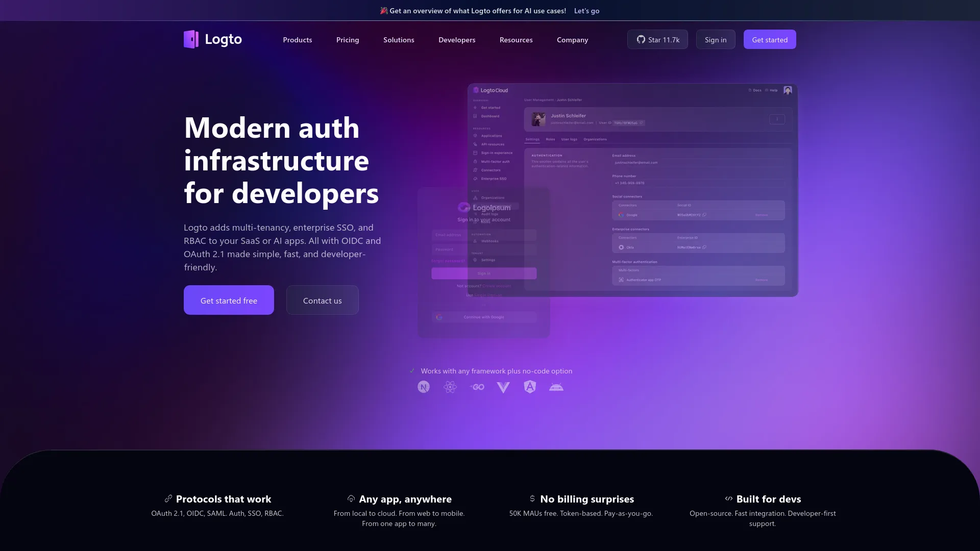Click the Email address field in sign-in preview
This screenshot has height=551, width=980.
click(484, 235)
